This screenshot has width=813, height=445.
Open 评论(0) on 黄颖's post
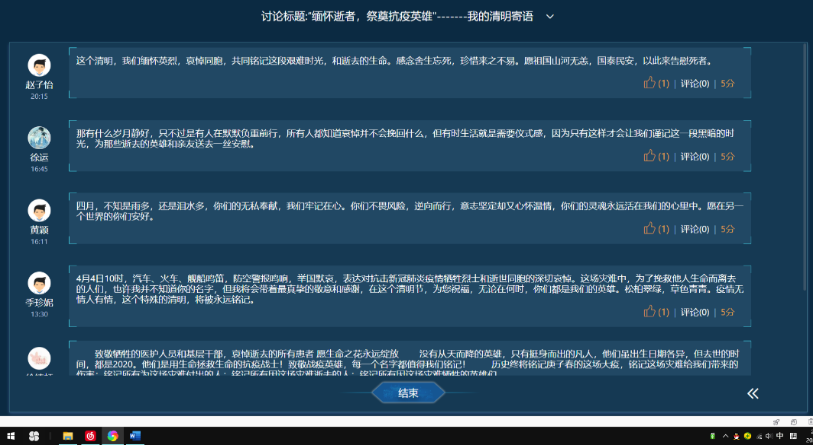695,228
